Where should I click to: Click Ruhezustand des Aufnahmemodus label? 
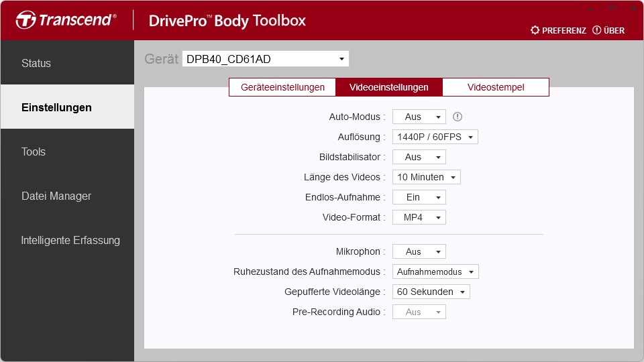point(309,271)
